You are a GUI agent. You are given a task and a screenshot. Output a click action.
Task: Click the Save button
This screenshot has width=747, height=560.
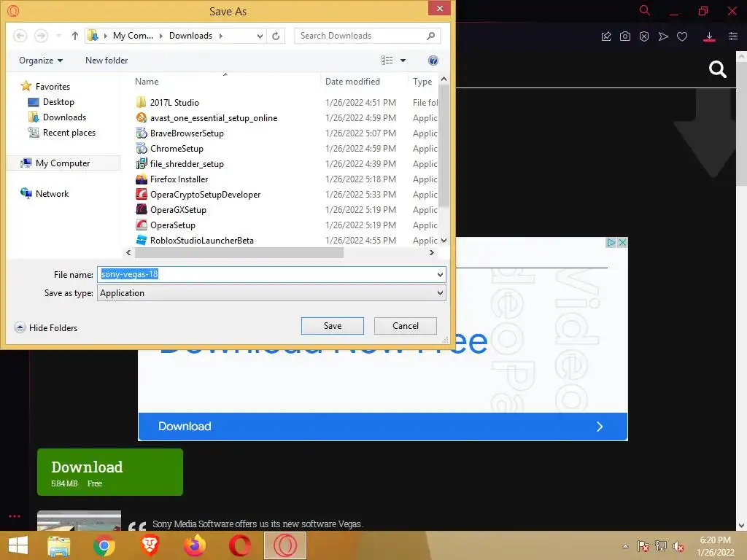(x=333, y=326)
